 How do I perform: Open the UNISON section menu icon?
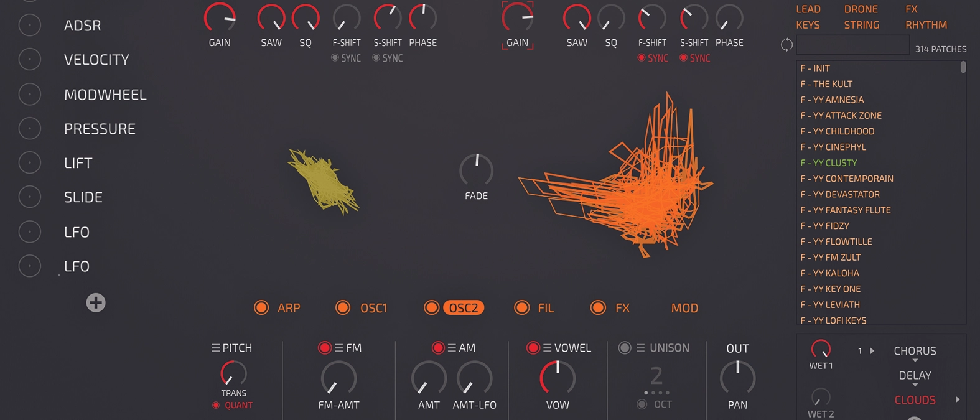pyautogui.click(x=641, y=348)
